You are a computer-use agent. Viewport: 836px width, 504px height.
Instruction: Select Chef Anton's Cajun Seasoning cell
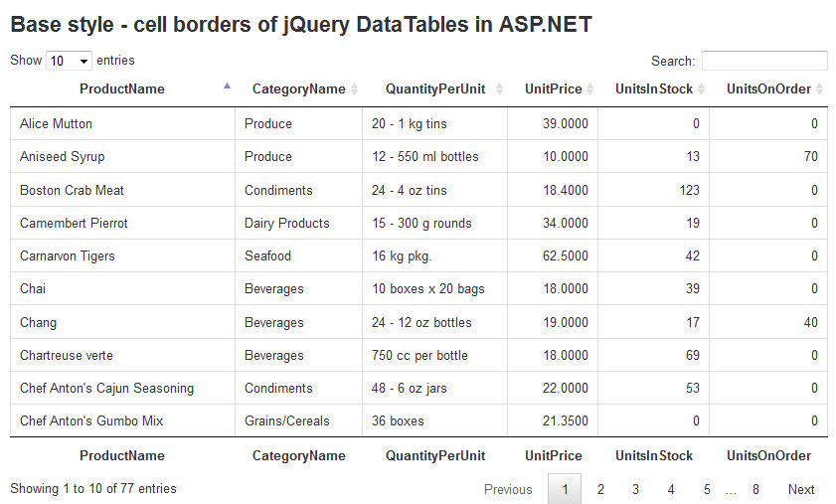(122, 389)
